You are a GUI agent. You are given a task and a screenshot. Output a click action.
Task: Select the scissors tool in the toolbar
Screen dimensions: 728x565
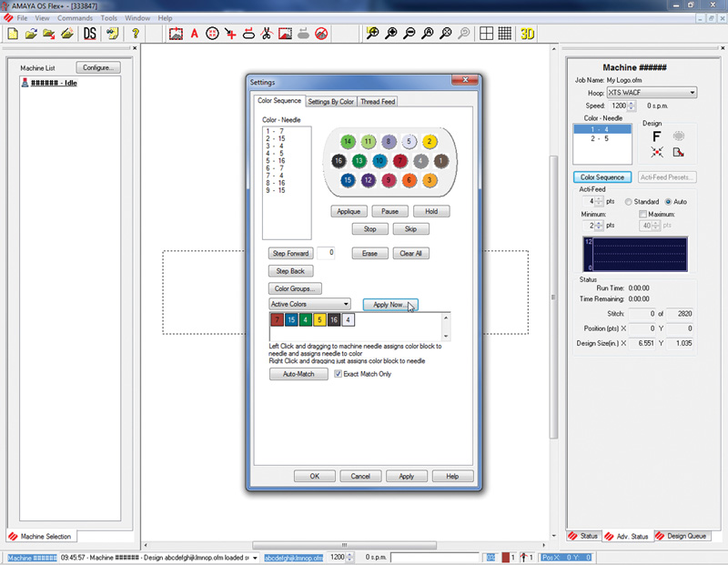pos(267,34)
